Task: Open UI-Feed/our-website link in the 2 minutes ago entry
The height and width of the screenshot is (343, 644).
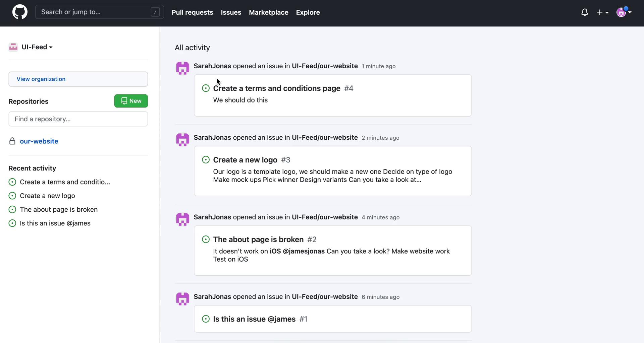Action: point(325,138)
